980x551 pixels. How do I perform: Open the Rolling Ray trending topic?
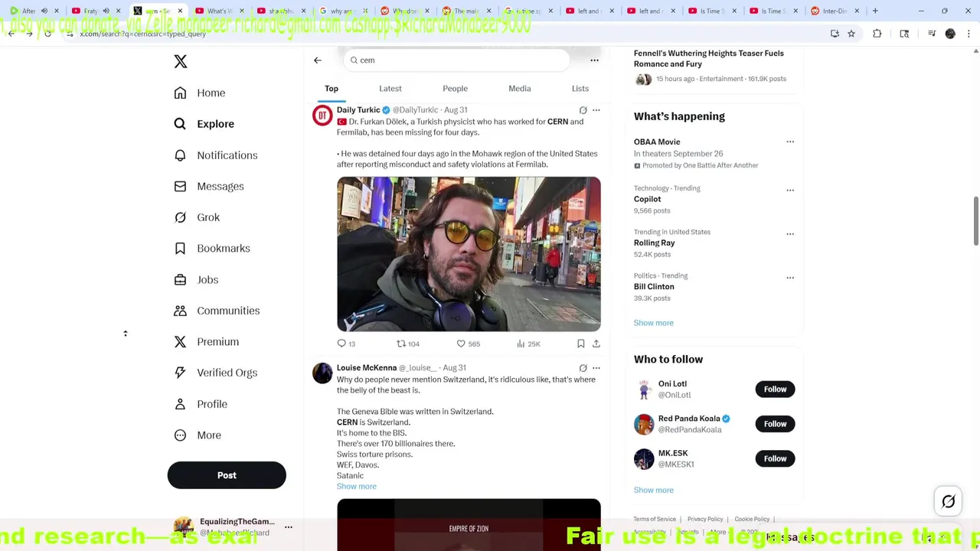(x=654, y=243)
